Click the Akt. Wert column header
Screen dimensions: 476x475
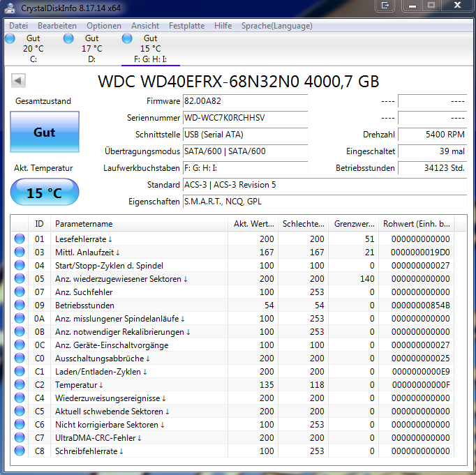pos(253,224)
